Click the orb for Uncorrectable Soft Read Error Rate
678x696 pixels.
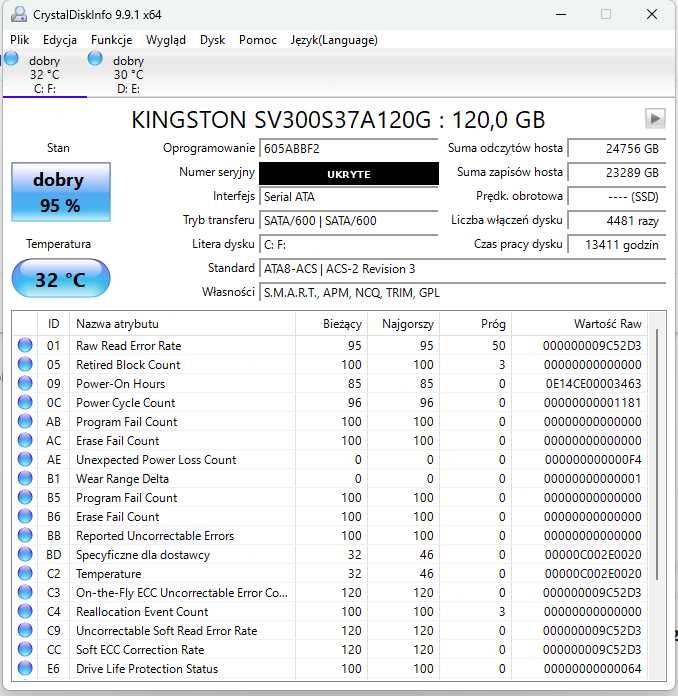coord(25,630)
